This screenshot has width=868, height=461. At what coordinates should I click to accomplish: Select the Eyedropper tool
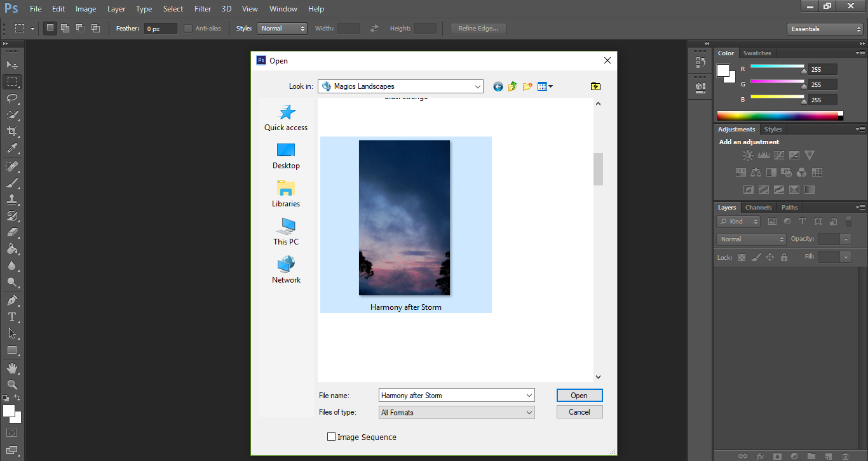pos(12,149)
